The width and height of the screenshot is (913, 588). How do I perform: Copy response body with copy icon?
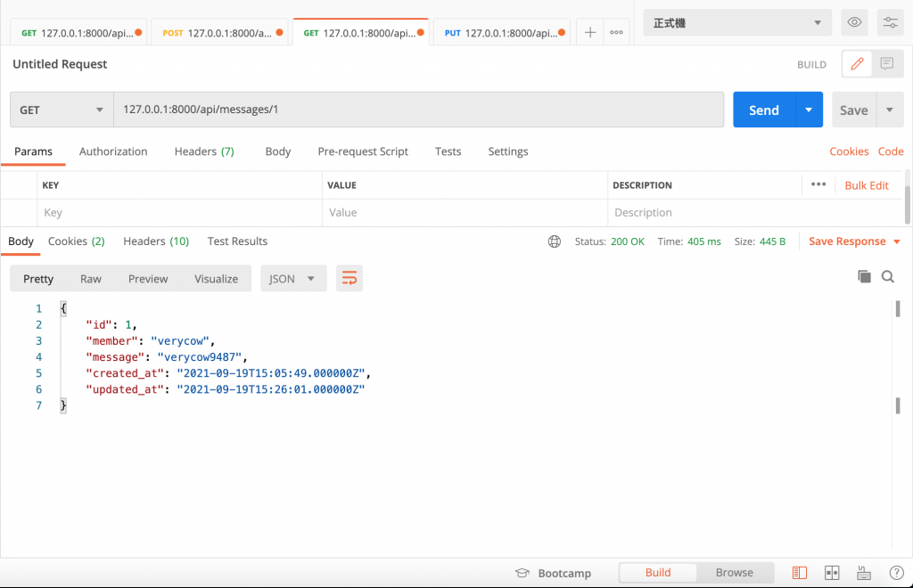click(864, 277)
